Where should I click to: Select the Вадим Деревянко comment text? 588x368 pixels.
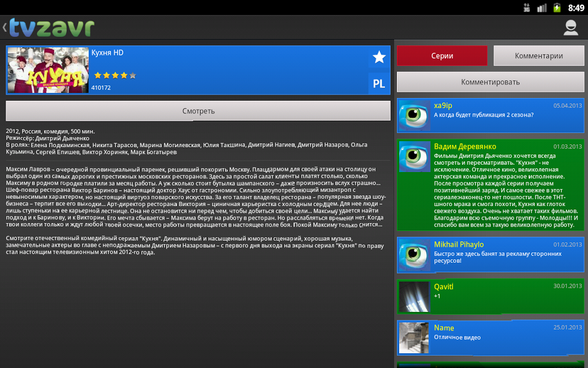(506, 190)
